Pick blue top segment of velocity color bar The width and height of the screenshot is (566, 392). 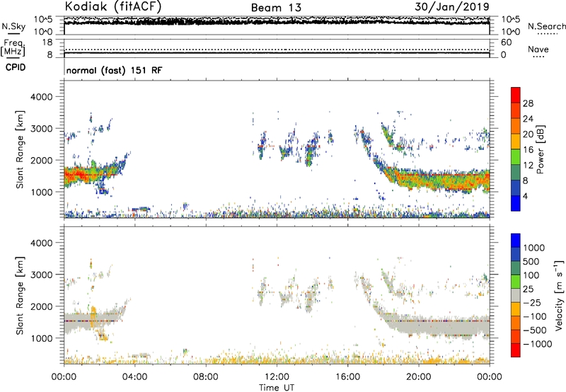coord(516,241)
